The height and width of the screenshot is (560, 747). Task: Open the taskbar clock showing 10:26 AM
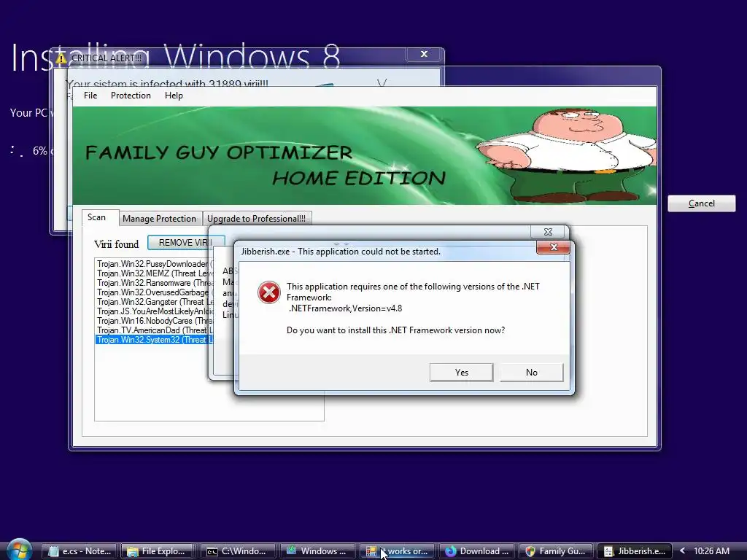click(x=711, y=551)
